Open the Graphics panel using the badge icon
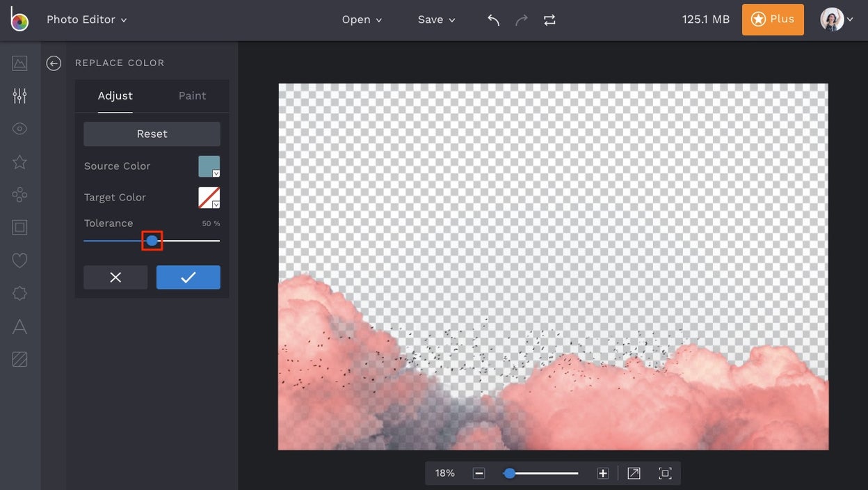Image resolution: width=868 pixels, height=490 pixels. [19, 194]
